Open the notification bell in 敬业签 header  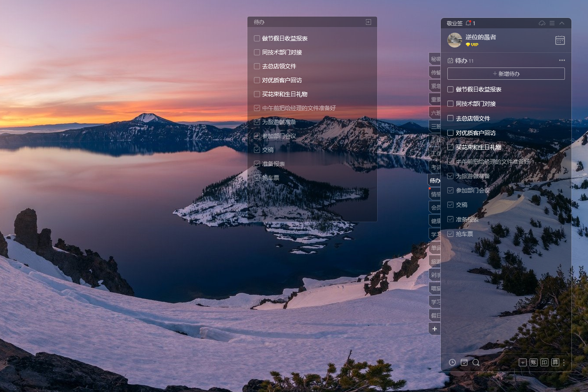[x=469, y=23]
